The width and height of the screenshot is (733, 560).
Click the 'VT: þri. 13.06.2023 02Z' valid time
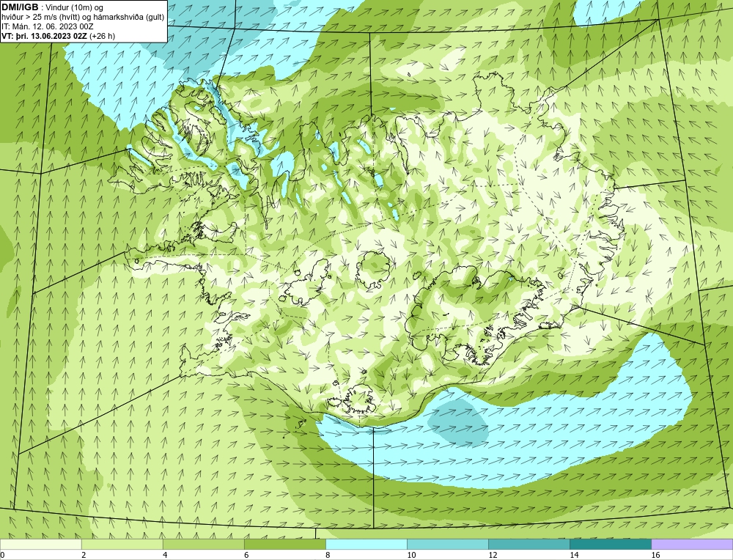point(45,36)
